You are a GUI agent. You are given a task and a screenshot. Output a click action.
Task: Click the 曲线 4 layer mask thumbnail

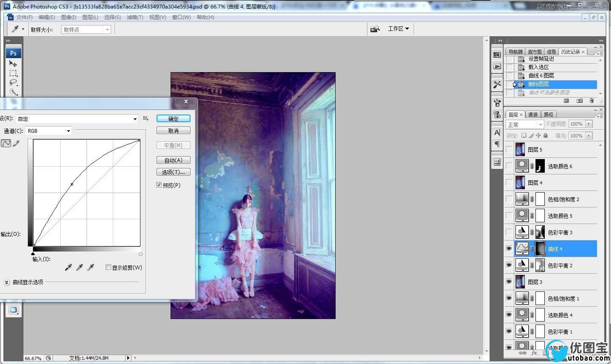(x=540, y=249)
